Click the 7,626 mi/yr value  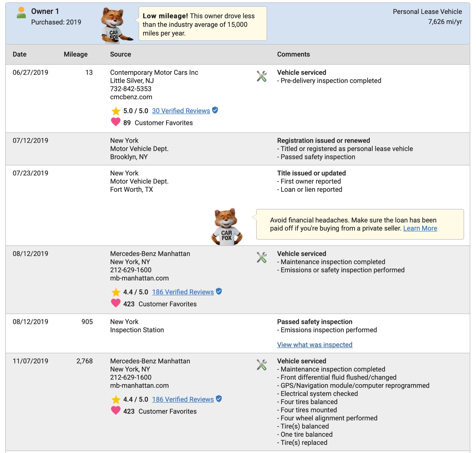coord(445,22)
